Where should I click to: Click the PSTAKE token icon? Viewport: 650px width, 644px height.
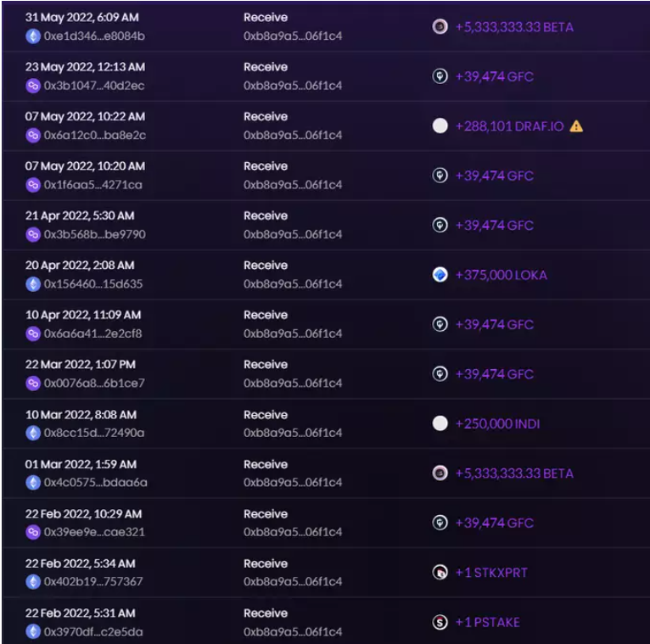(x=440, y=622)
